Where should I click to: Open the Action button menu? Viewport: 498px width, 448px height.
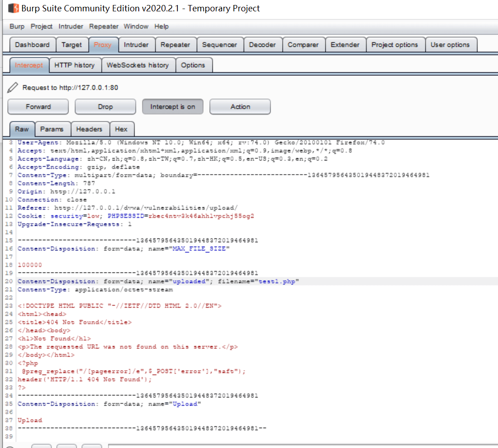coord(240,107)
